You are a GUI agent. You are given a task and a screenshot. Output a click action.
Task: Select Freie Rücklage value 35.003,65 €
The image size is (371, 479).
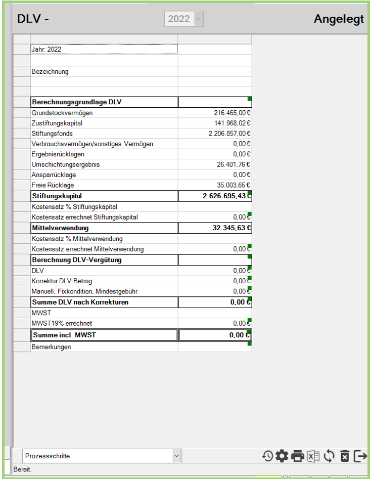tap(233, 185)
